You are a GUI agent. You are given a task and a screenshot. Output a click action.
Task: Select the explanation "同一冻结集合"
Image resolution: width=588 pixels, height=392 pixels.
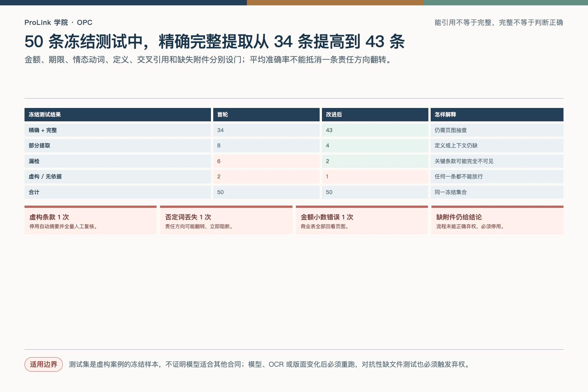point(451,192)
